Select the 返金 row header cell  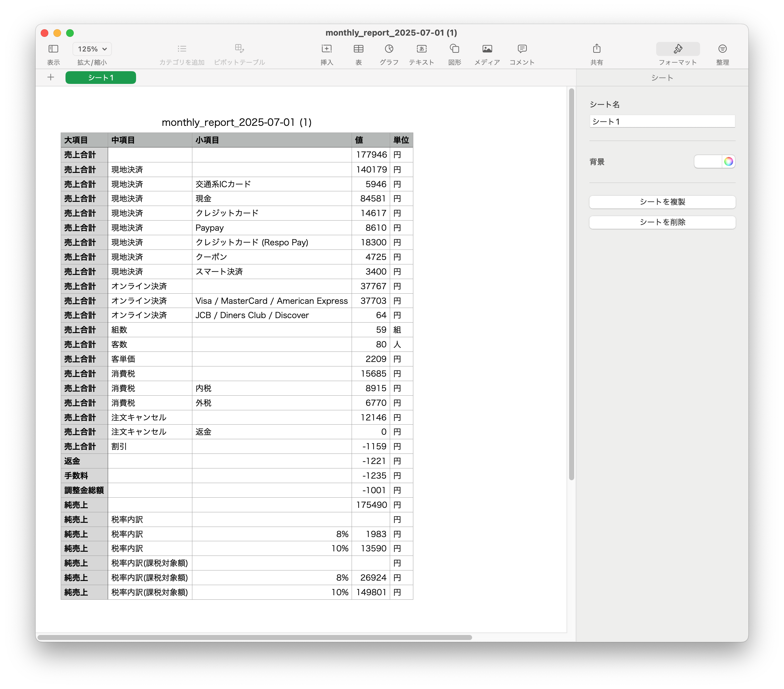84,461
